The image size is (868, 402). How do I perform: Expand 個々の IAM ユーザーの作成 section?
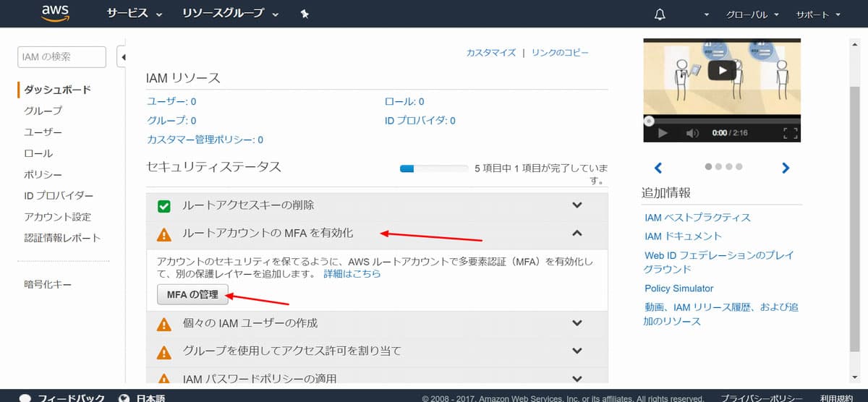tap(577, 323)
